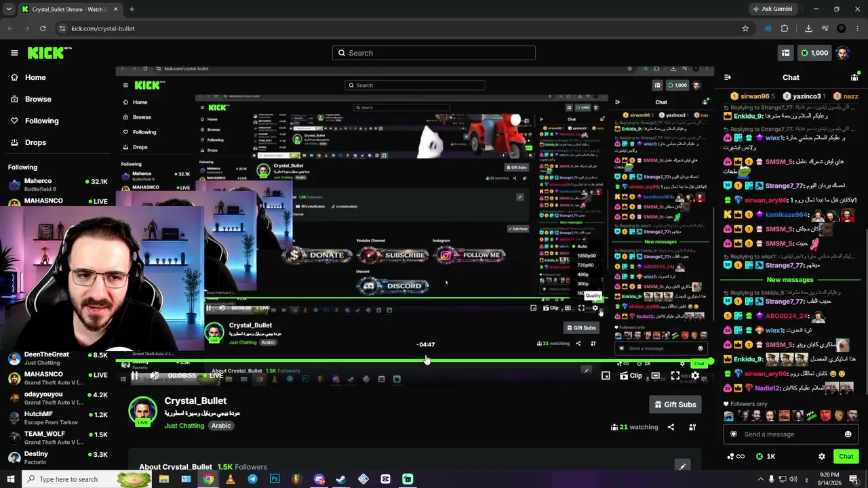
Task: Click the stream progress bar
Action: tap(414, 361)
